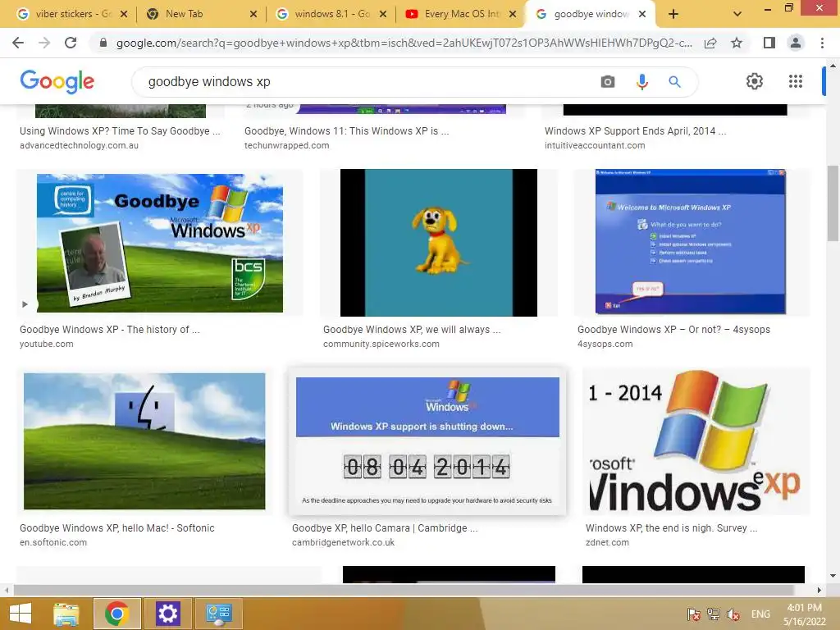Go forward using the browser arrow
840x630 pixels.
[x=44, y=43]
